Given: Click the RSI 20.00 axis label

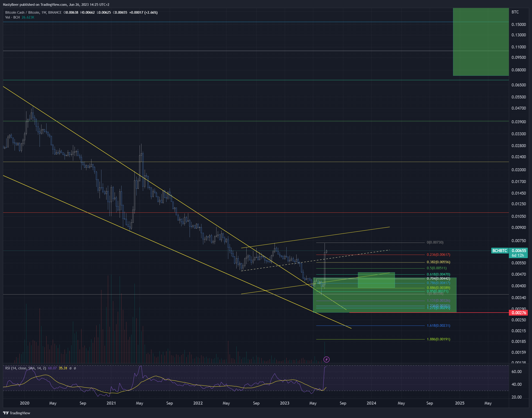Looking at the screenshot, I should (x=516, y=397).
